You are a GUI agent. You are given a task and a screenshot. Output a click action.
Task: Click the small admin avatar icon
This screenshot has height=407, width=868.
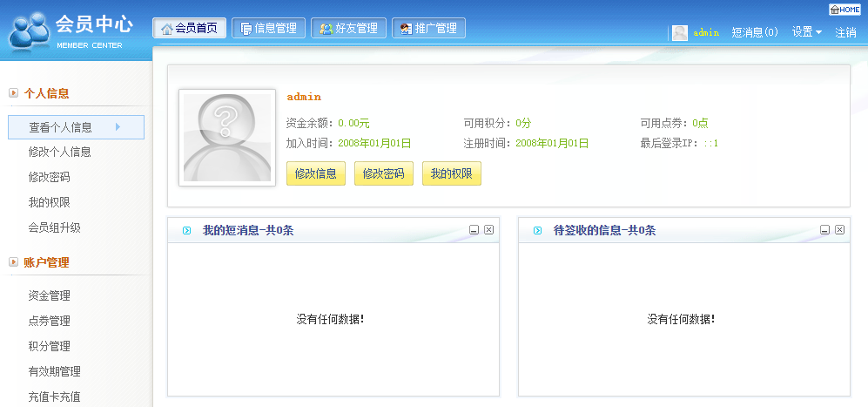click(x=680, y=32)
